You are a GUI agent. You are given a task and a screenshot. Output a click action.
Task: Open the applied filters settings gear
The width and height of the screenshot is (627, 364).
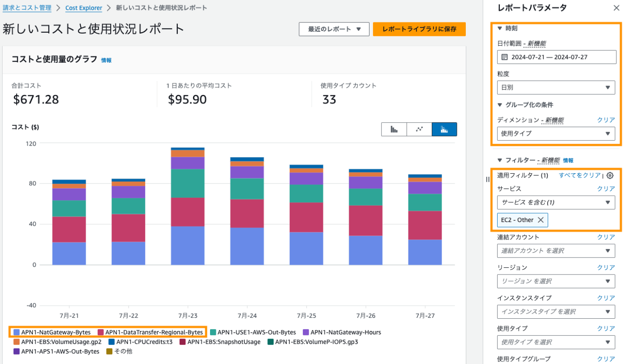[x=610, y=176]
